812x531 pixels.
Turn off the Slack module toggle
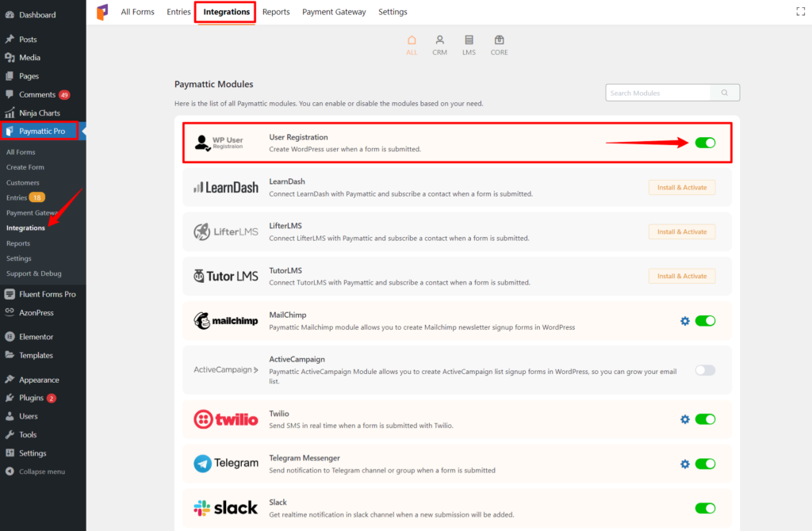(704, 508)
